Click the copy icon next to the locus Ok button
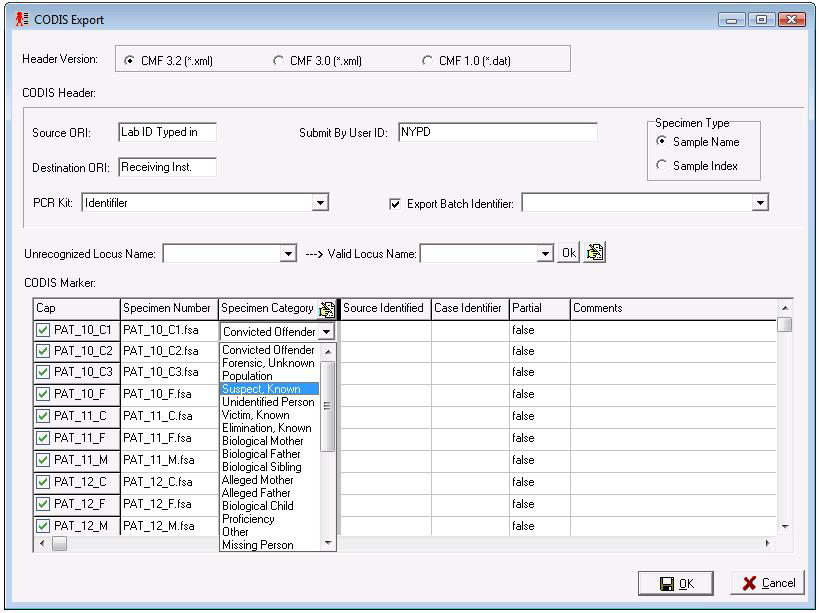This screenshot has height=613, width=819. pos(594,253)
